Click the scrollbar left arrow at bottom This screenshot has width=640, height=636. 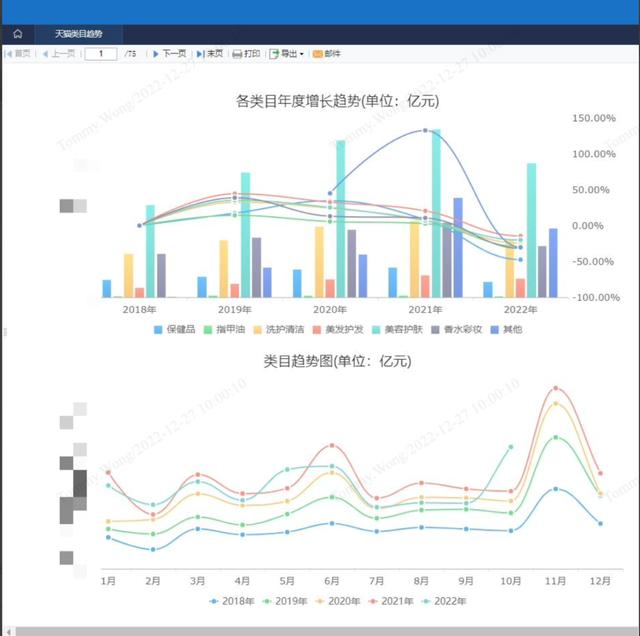point(9,632)
